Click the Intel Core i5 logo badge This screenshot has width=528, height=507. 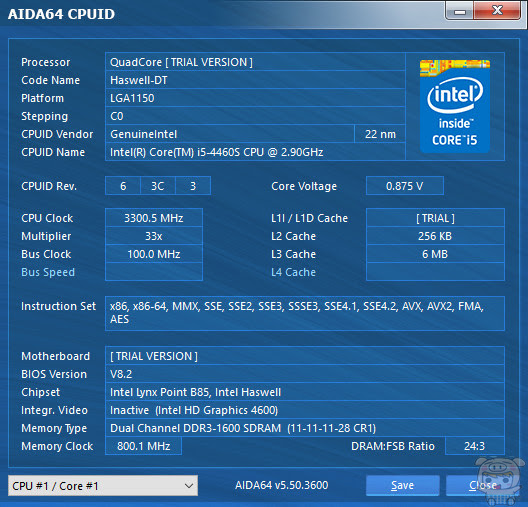[x=455, y=106]
